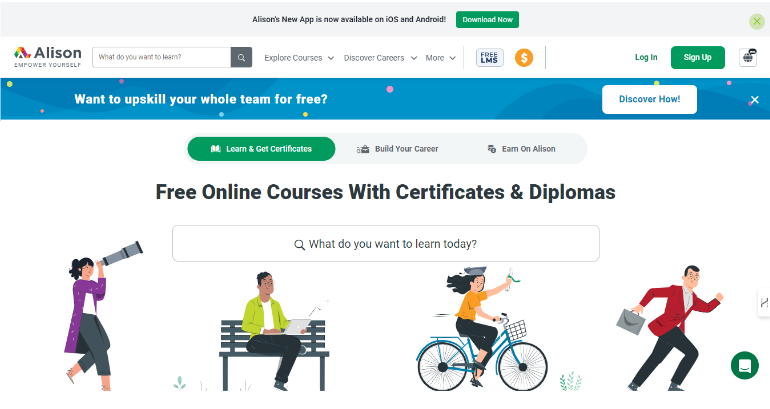Screen dimensions: 770x409
Task: Click the Alison logo
Action: click(48, 57)
